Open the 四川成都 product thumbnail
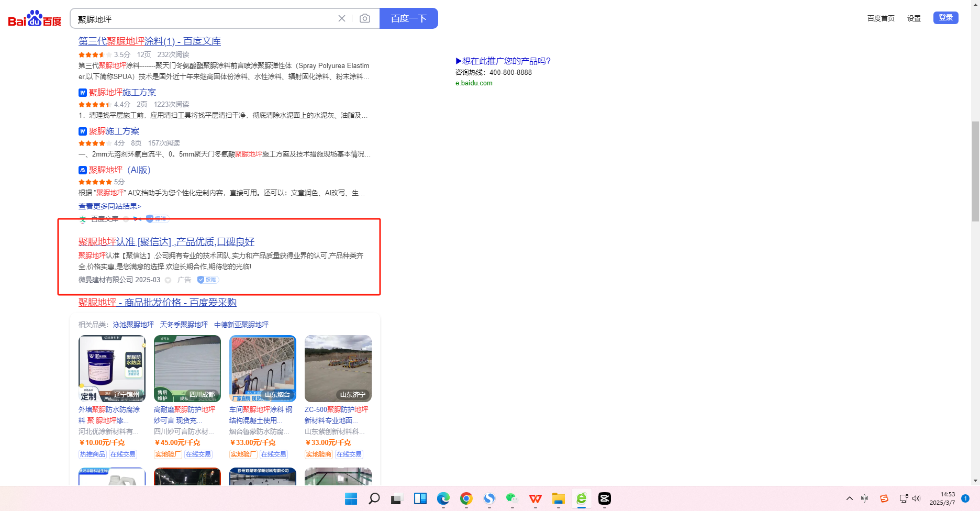980x511 pixels. [x=187, y=369]
